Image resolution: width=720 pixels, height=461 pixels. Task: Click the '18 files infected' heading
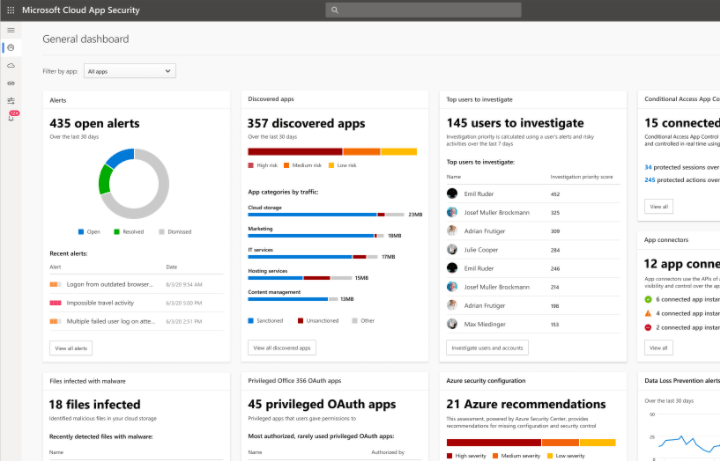95,405
